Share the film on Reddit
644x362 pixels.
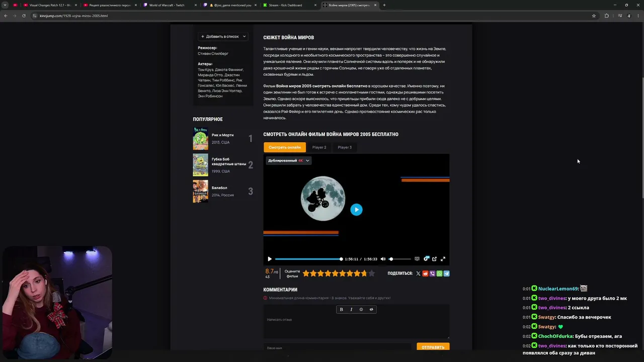(x=425, y=274)
